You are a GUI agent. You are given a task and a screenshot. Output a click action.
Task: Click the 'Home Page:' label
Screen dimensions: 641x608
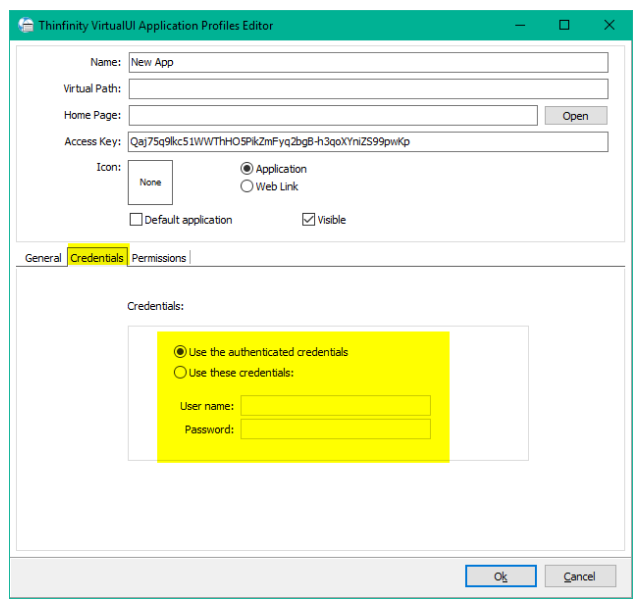coord(92,115)
